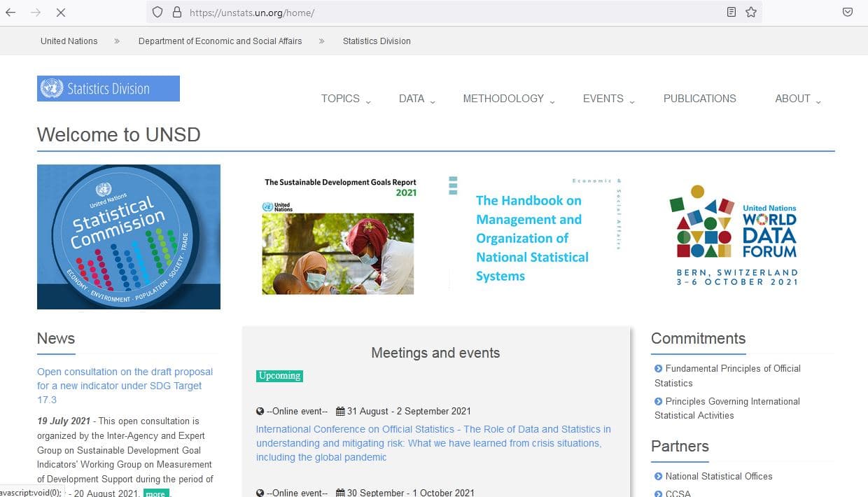Stop loading the page
868x497 pixels.
coord(60,12)
